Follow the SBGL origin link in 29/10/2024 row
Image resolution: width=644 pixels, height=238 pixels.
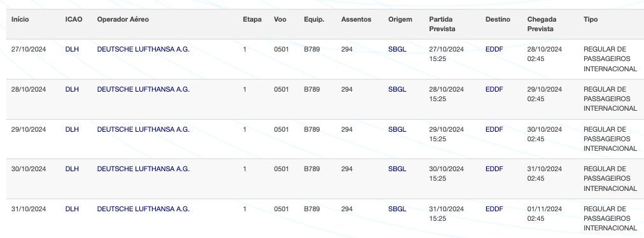397,129
